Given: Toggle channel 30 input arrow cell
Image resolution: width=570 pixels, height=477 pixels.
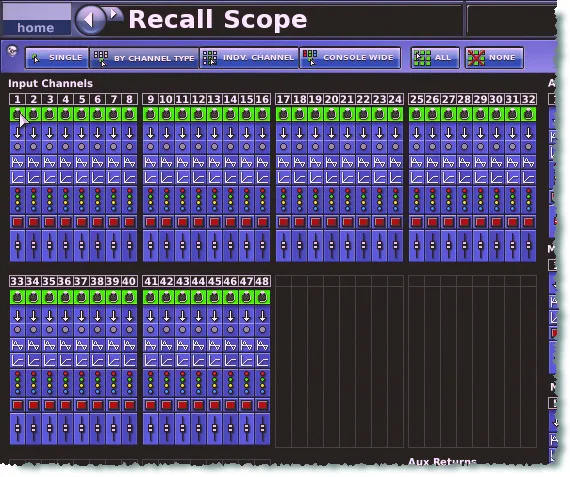Looking at the screenshot, I should click(497, 133).
